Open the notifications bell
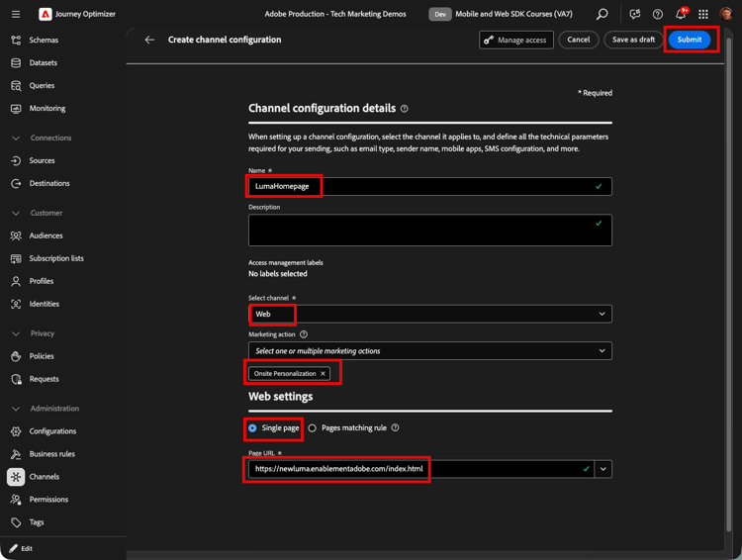This screenshot has width=742, height=560. (681, 14)
